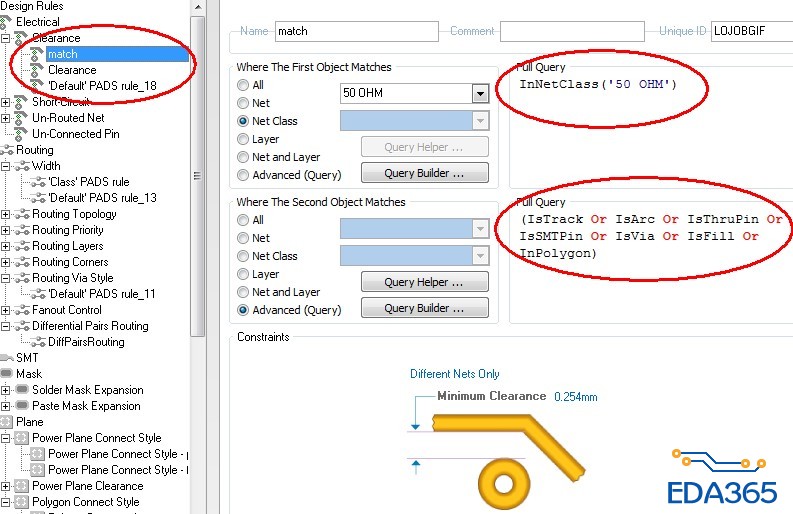Select 'Advanced (Query)' for first object
This screenshot has height=514, width=793.
[x=243, y=175]
